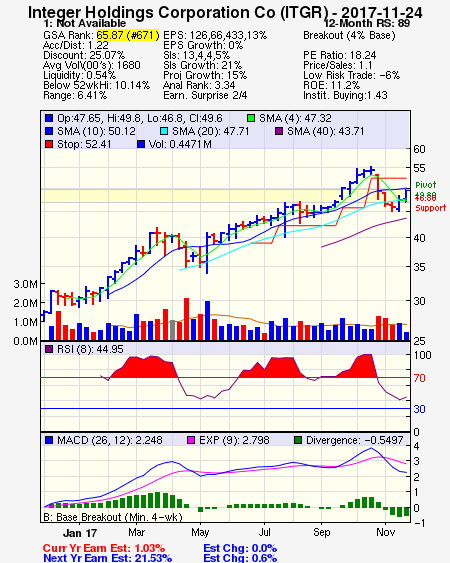
Task: Click the blue OHLC legend color square
Action: 49,118
